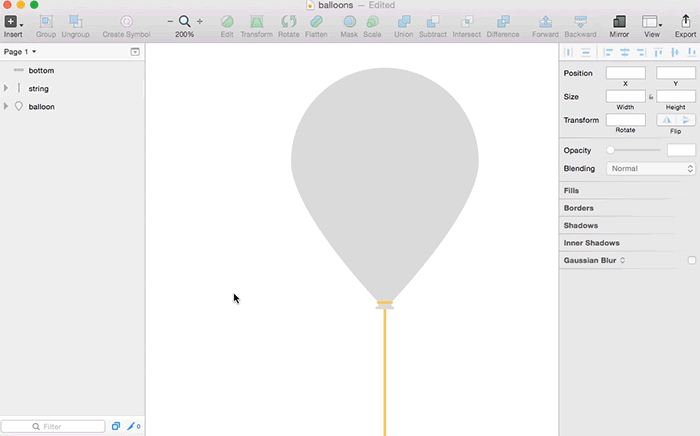The width and height of the screenshot is (700, 436).
Task: Align layers to bottom edge
Action: [x=692, y=52]
